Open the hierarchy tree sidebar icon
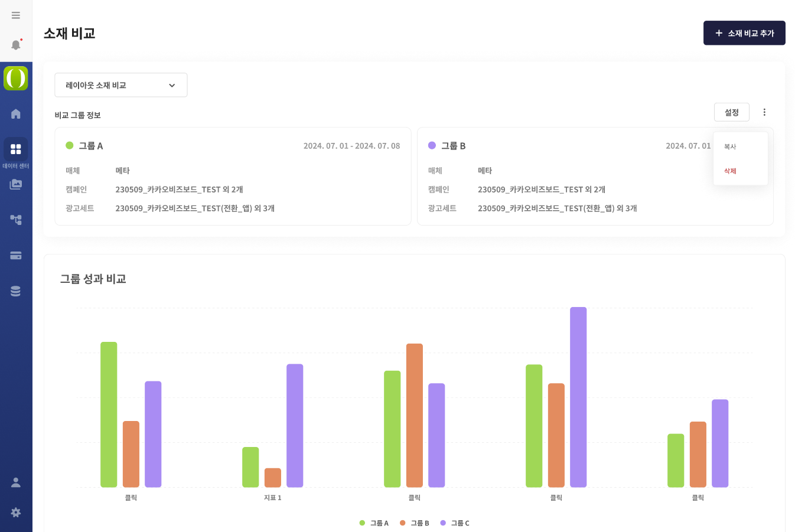Viewport: 795px width, 532px height. [x=16, y=220]
